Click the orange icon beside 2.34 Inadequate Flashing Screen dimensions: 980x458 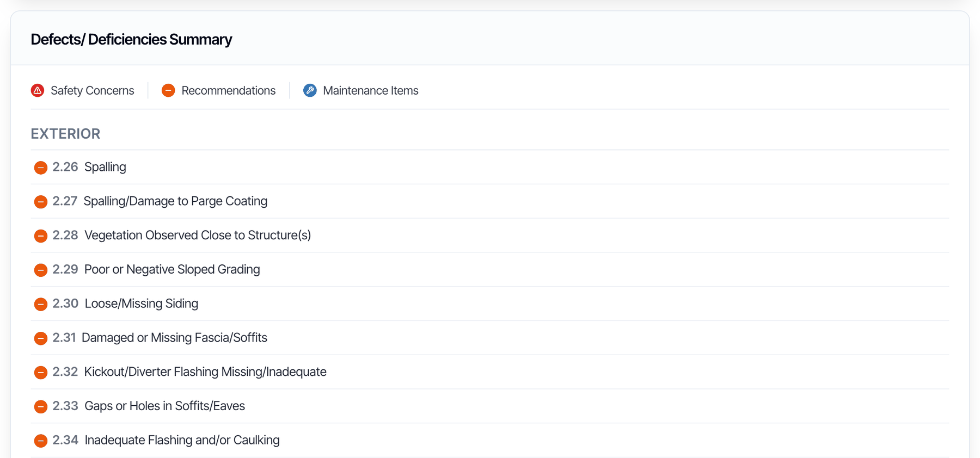[41, 441]
